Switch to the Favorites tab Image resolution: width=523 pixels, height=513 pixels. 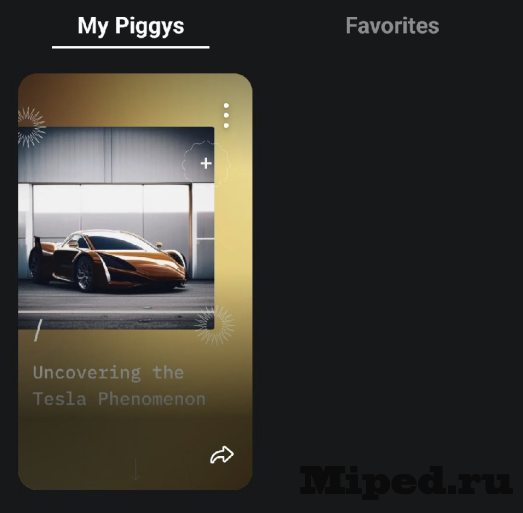(392, 26)
